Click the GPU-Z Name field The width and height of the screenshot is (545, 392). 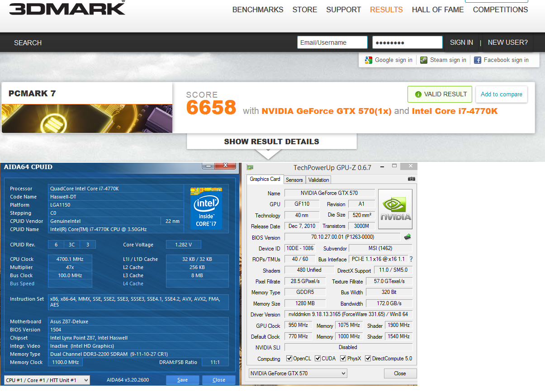coord(329,193)
